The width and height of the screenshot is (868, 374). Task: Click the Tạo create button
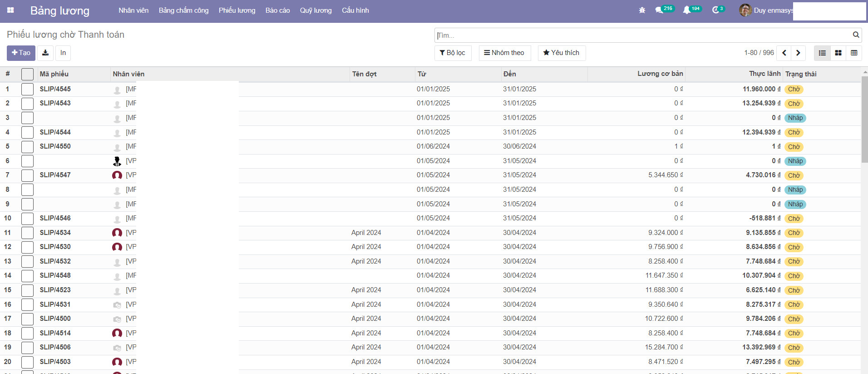coord(21,53)
